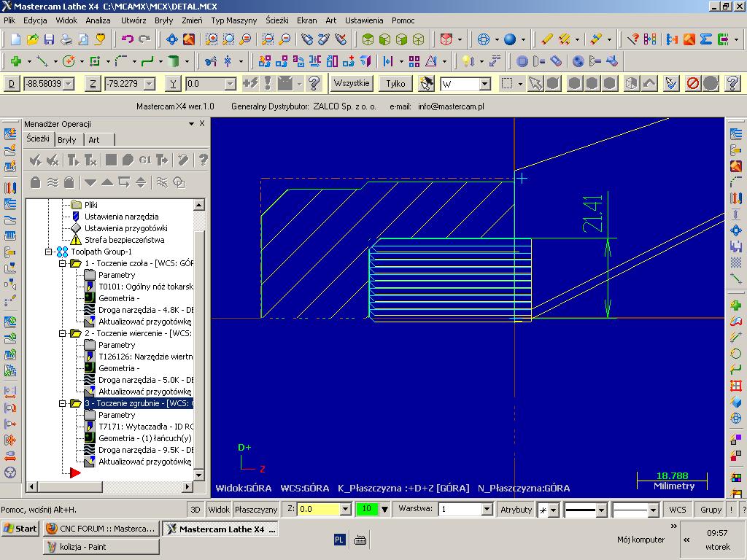Select the green shaded solid view icon
The image size is (747, 560).
(x=368, y=39)
